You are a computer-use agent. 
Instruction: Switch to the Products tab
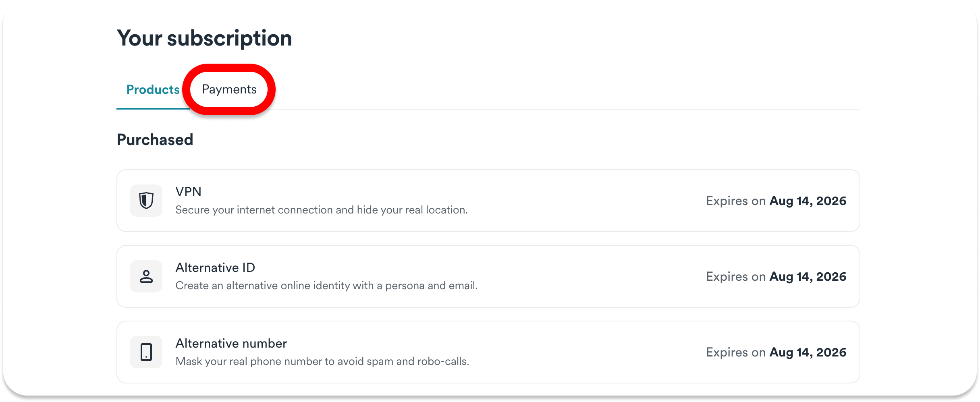point(153,89)
